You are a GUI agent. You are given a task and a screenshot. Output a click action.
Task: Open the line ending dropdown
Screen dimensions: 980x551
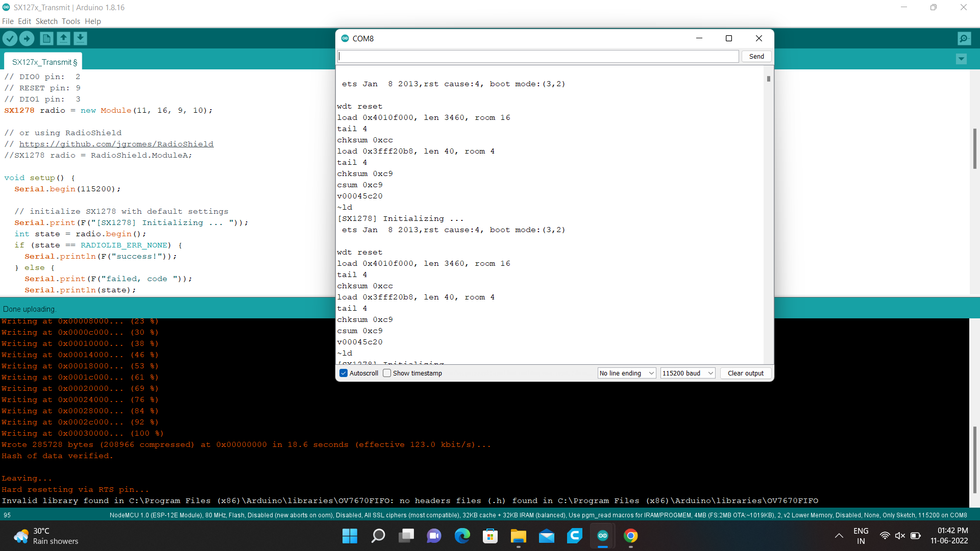click(626, 373)
